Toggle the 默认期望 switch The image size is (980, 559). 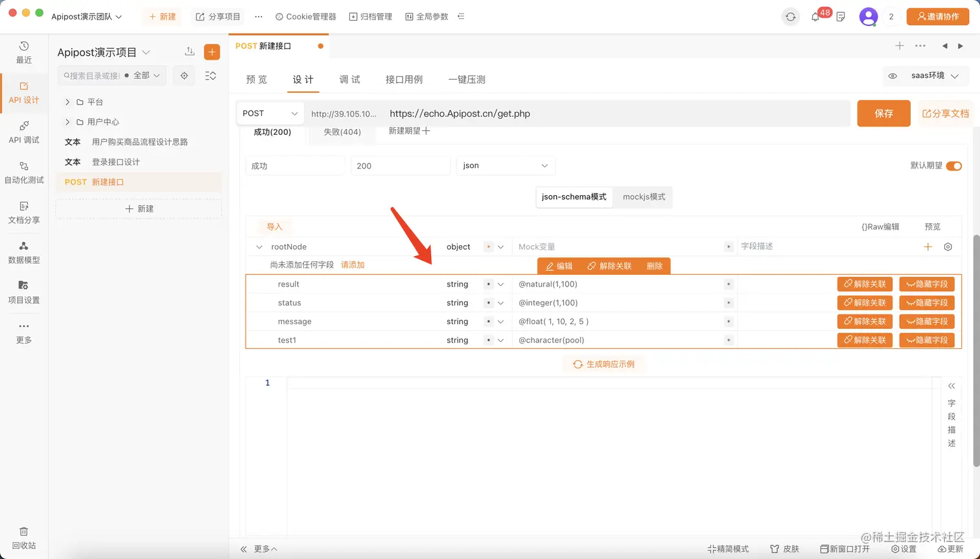click(x=953, y=166)
